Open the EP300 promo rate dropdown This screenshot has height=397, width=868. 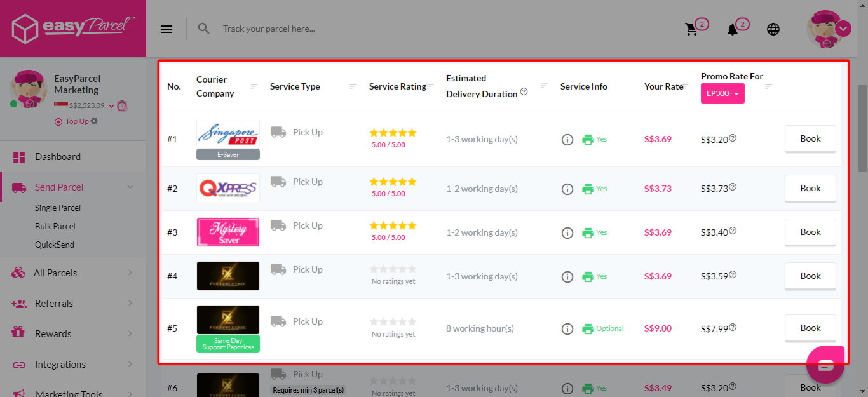722,93
